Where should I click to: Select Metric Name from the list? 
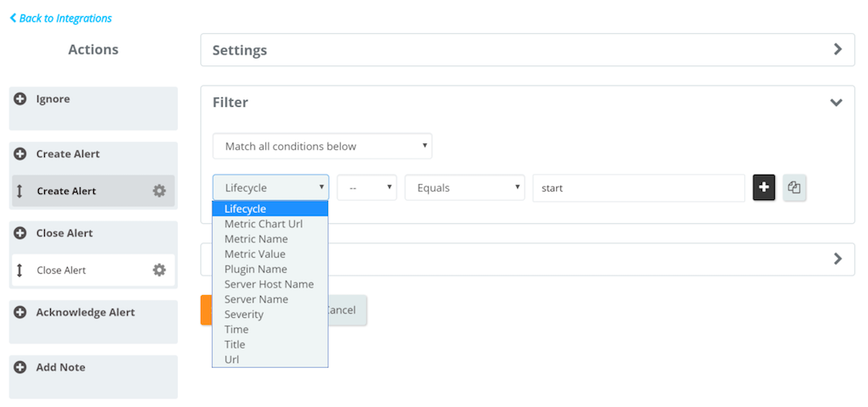[256, 239]
